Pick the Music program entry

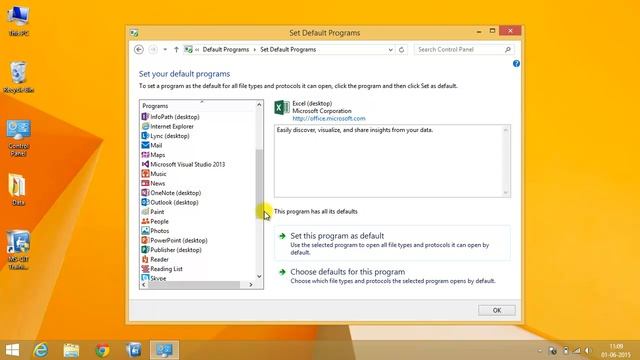pos(154,174)
